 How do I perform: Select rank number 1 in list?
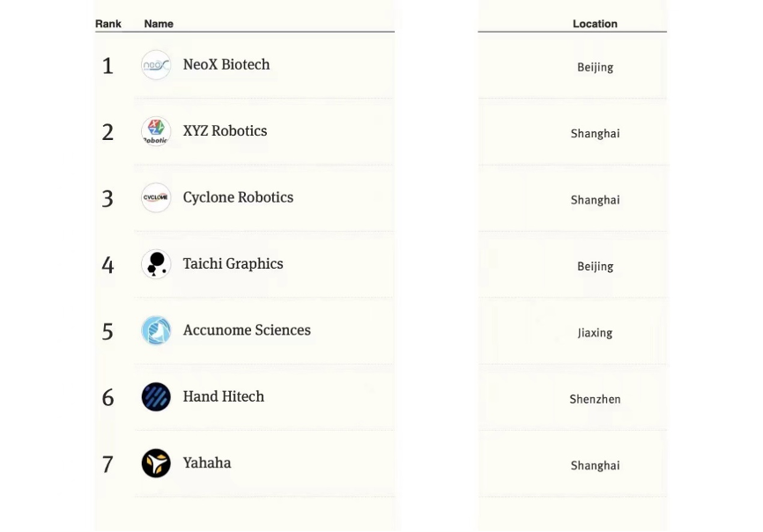click(x=107, y=66)
